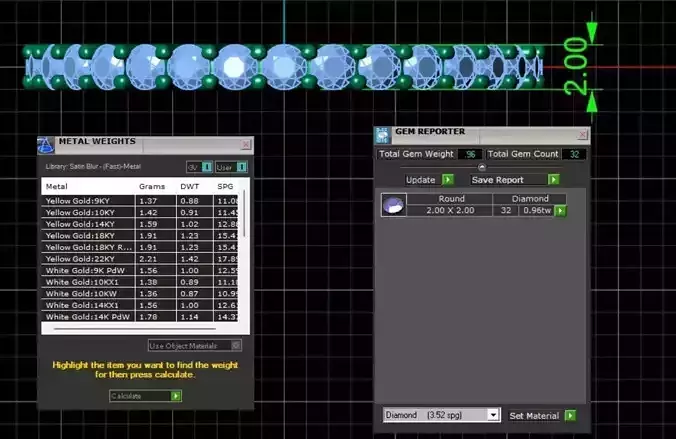Screen dimensions: 676x439
Task: Select the White Gold:10KX1 row
Action: click(141, 282)
